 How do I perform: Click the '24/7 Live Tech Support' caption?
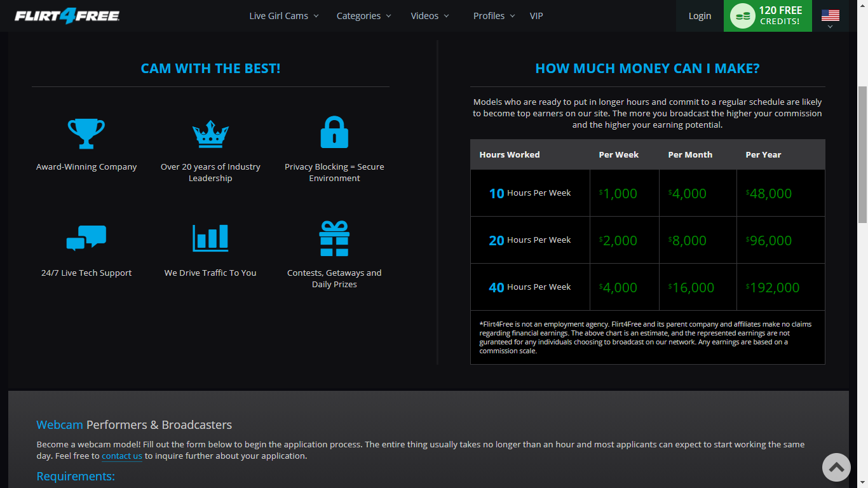tap(86, 273)
